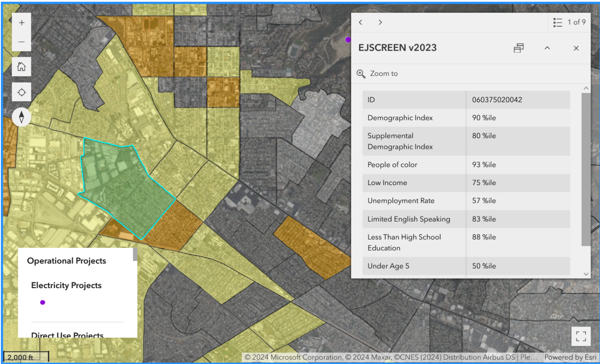The image size is (600, 364).
Task: Select the find my location icon
Action: [21, 92]
